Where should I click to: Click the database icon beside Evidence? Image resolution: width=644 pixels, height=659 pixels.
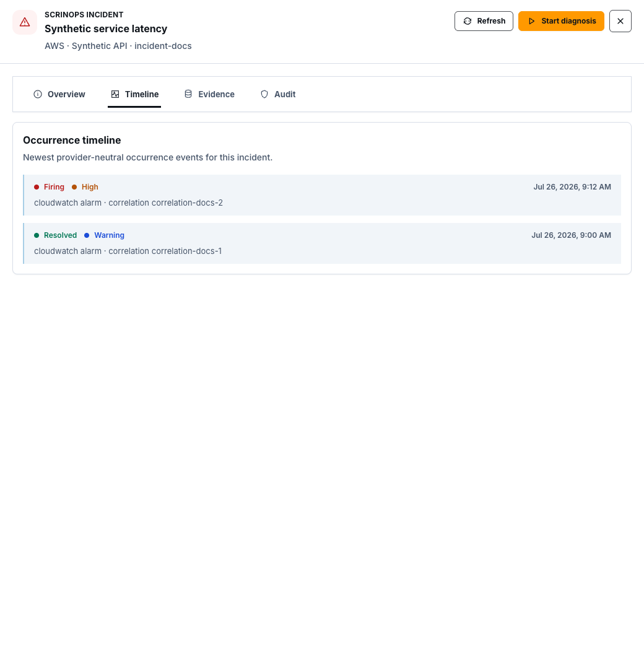(x=188, y=94)
